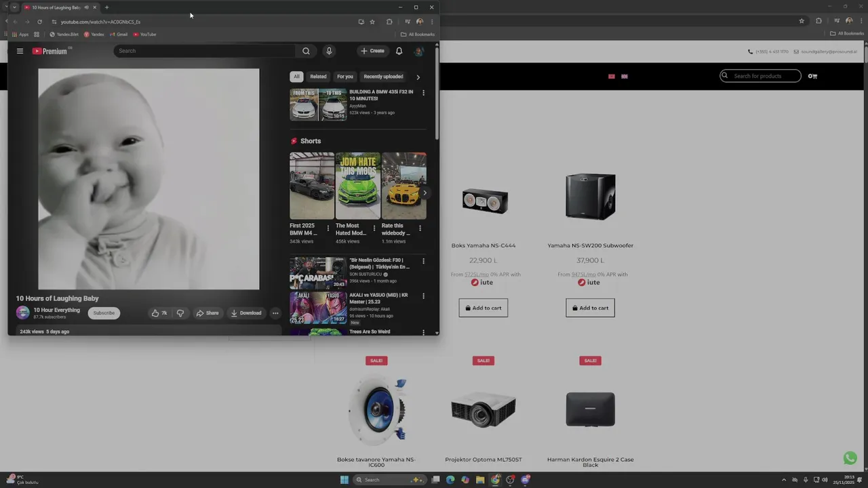
Task: Bookmark this YouTube page with star
Action: (372, 22)
